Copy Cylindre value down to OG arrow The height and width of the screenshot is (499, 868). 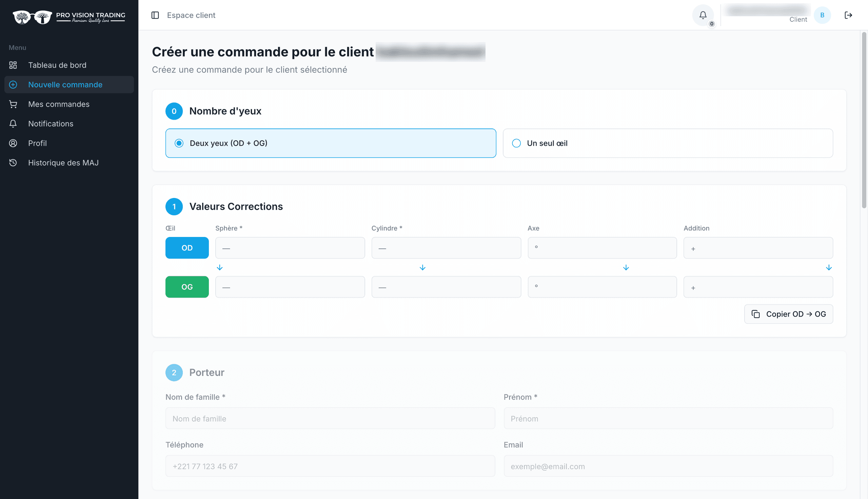pos(422,267)
